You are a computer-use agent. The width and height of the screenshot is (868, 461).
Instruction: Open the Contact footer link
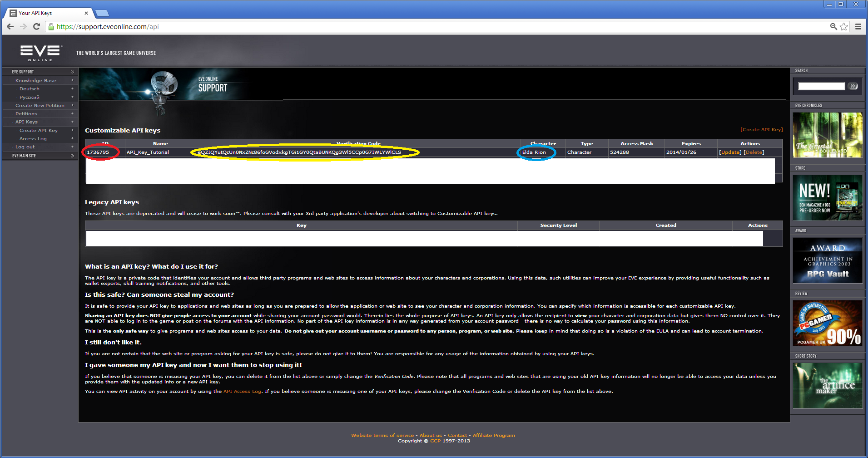click(x=457, y=435)
